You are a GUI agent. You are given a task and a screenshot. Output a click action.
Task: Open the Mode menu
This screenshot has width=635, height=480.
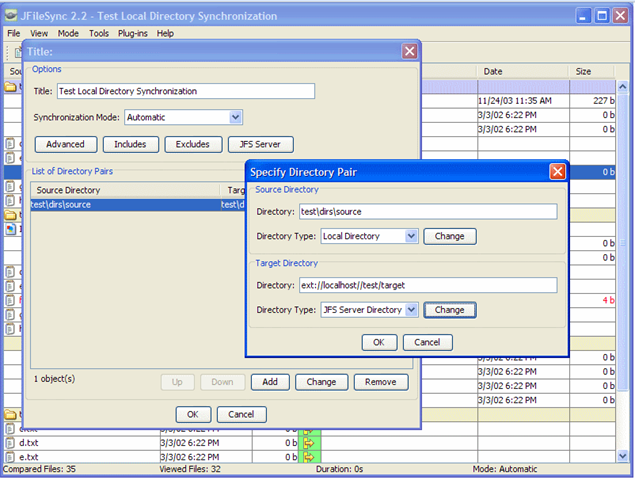pos(69,33)
